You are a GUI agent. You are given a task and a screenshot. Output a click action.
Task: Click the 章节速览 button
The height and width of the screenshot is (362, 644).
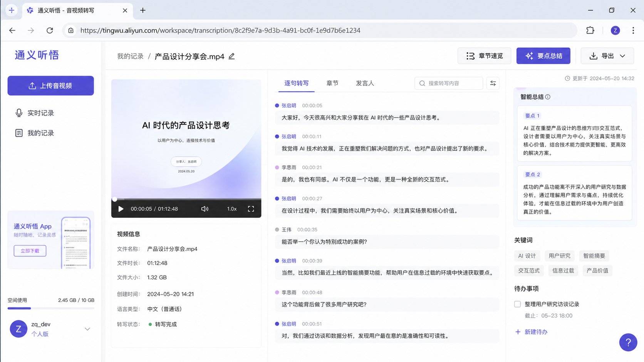tap(484, 56)
